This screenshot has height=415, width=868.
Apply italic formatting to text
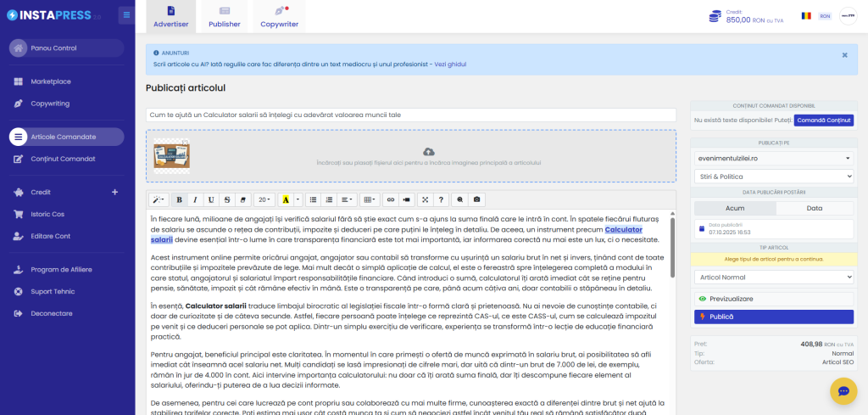click(x=195, y=199)
